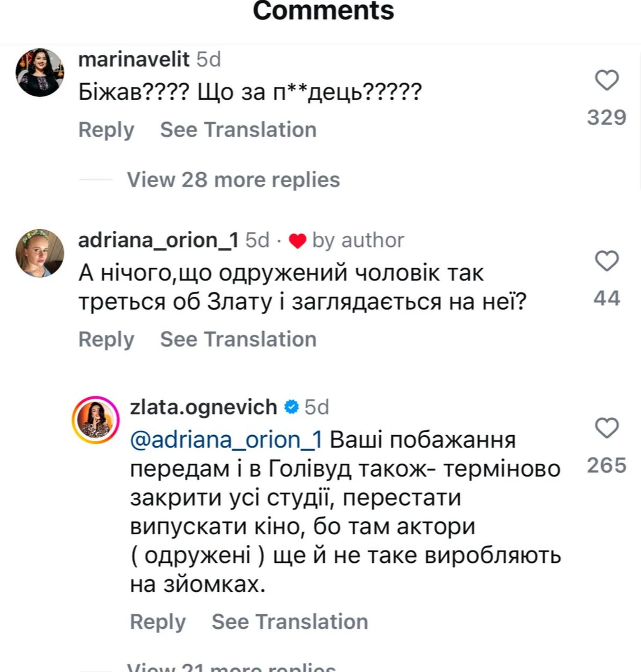Image resolution: width=641 pixels, height=672 pixels.
Task: Like zlata.ognevich's reply with the heart
Action: click(606, 428)
